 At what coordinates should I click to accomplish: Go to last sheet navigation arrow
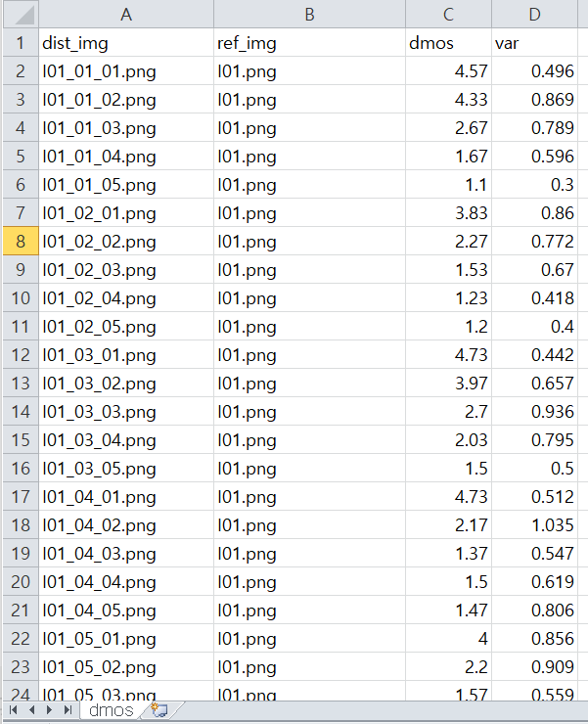(x=68, y=709)
